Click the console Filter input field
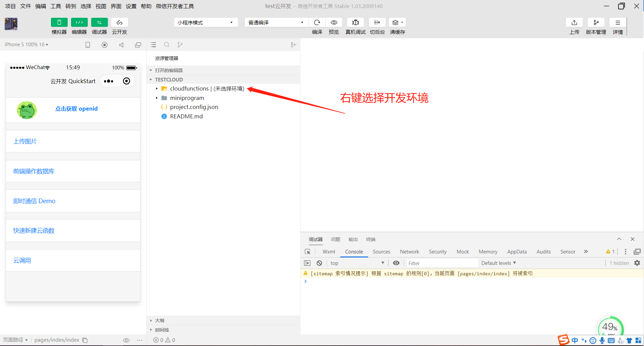This screenshot has height=346, width=644. [442, 263]
